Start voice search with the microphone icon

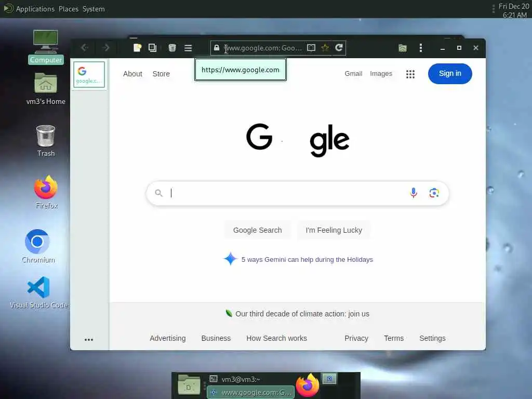(413, 193)
